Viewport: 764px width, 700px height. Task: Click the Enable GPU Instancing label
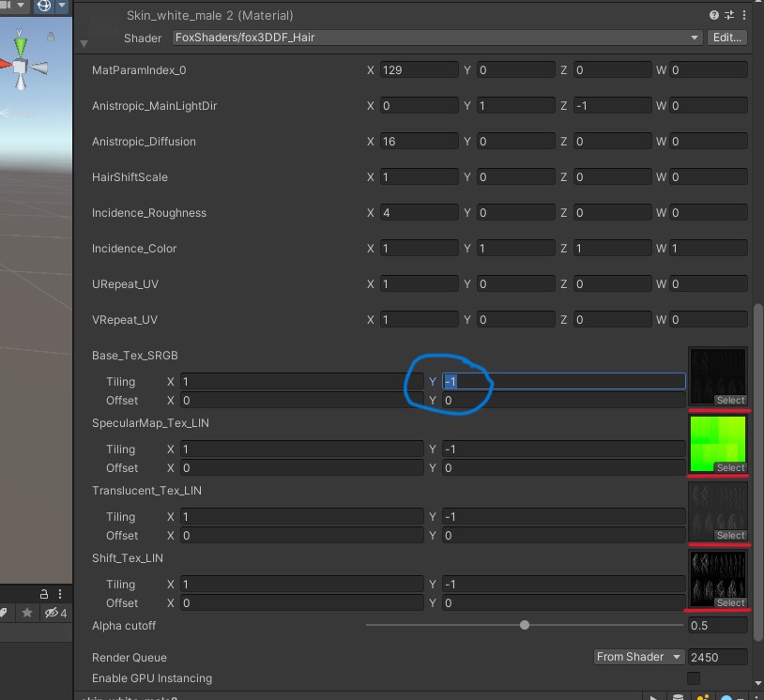(x=152, y=678)
